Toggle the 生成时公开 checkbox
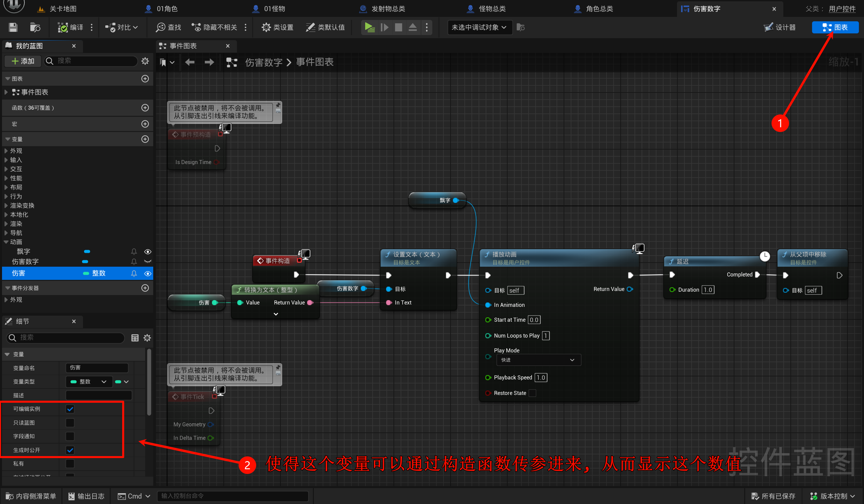The width and height of the screenshot is (864, 504). 70,450
